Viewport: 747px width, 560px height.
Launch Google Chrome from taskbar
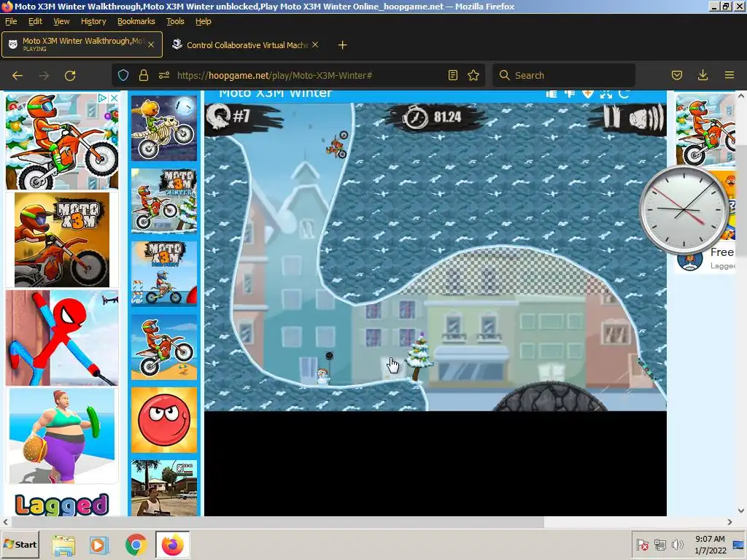click(136, 545)
